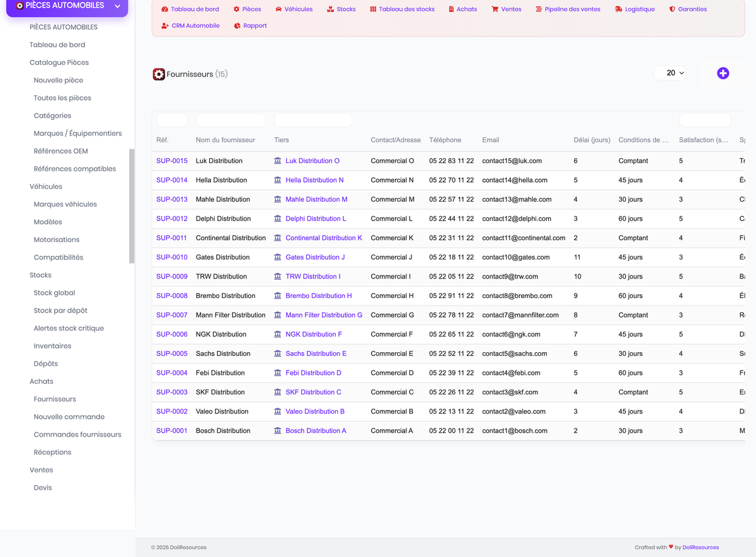Click the Tiers filter input field
The width and height of the screenshot is (756, 557).
coord(313,120)
